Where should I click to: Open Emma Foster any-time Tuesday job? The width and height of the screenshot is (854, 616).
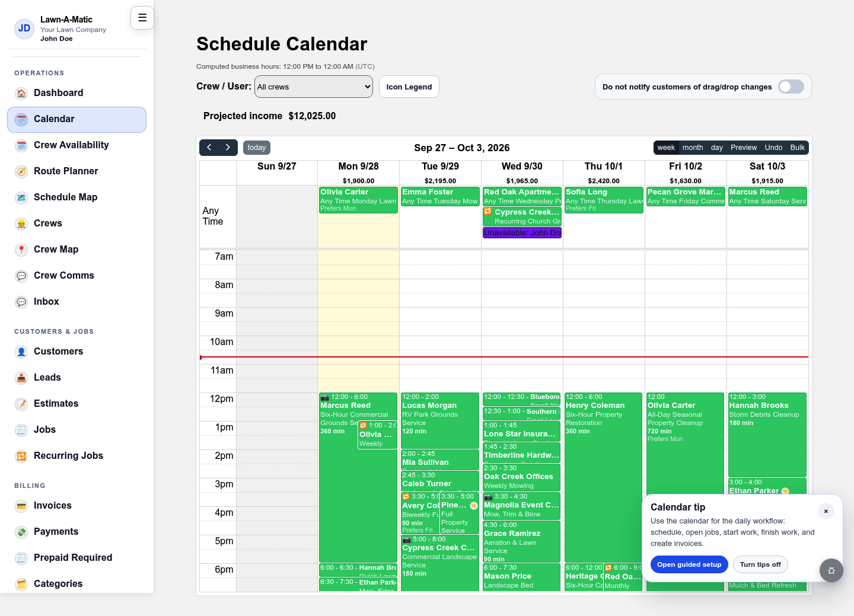(x=440, y=196)
